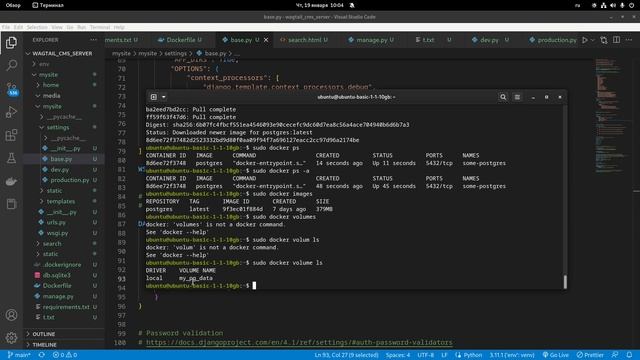Expand the env folder
Viewport: 640px width, 360px height.
(44, 64)
